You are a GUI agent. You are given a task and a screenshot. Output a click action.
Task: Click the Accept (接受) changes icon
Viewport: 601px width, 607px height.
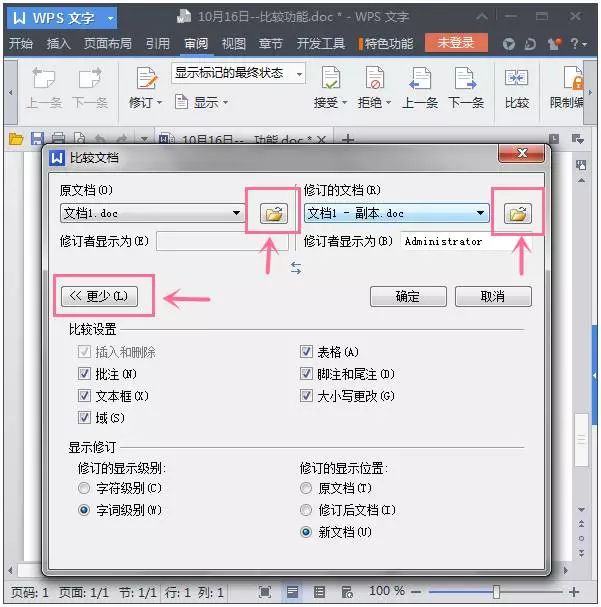[x=330, y=77]
